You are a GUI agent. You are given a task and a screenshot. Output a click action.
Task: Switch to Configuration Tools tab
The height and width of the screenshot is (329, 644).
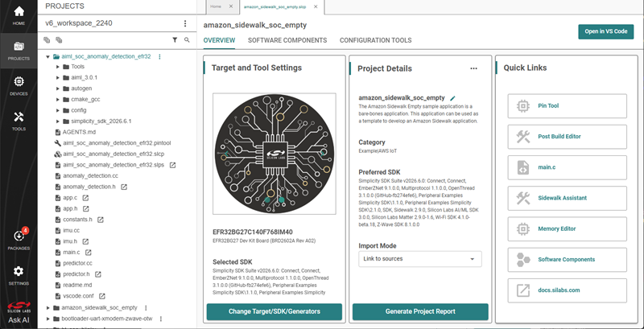coord(375,40)
